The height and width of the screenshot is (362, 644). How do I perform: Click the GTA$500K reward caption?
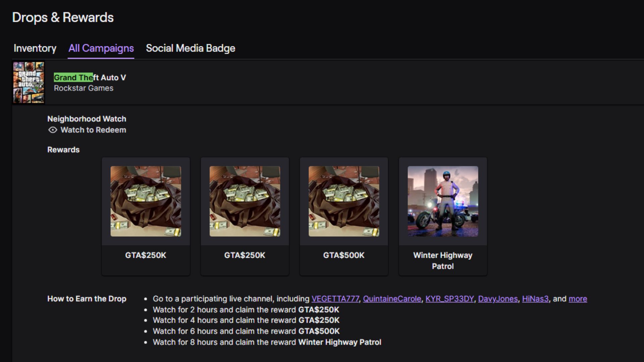[344, 255]
